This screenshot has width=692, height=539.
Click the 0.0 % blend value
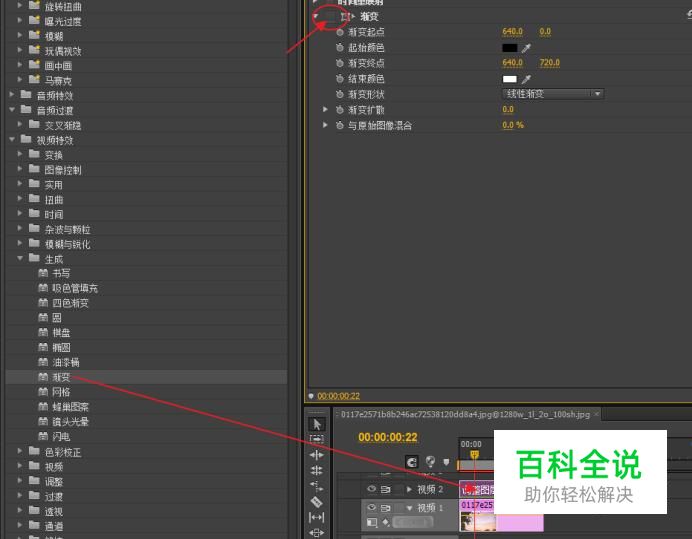[x=513, y=125]
